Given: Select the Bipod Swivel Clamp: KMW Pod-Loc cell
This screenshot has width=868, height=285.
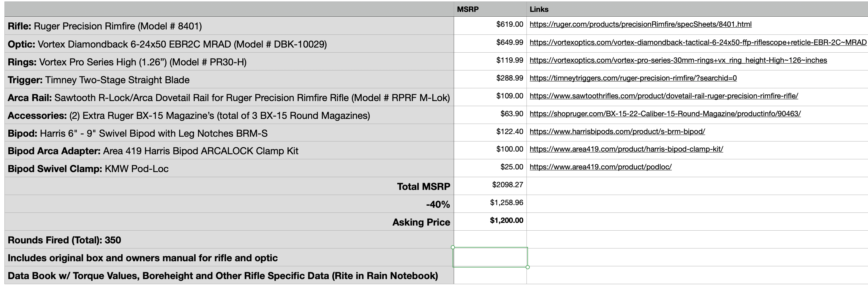Looking at the screenshot, I should 229,168.
